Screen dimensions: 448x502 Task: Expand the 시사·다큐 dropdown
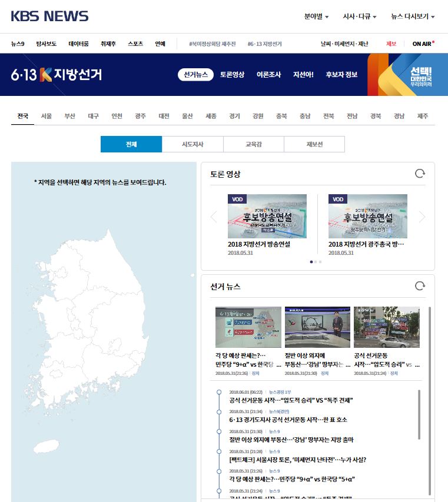coord(359,16)
